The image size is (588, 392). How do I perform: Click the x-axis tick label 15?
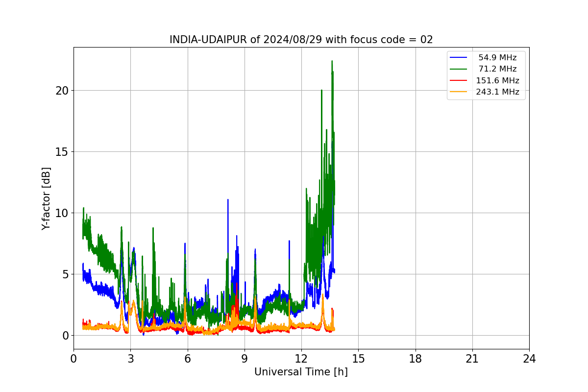pos(358,359)
